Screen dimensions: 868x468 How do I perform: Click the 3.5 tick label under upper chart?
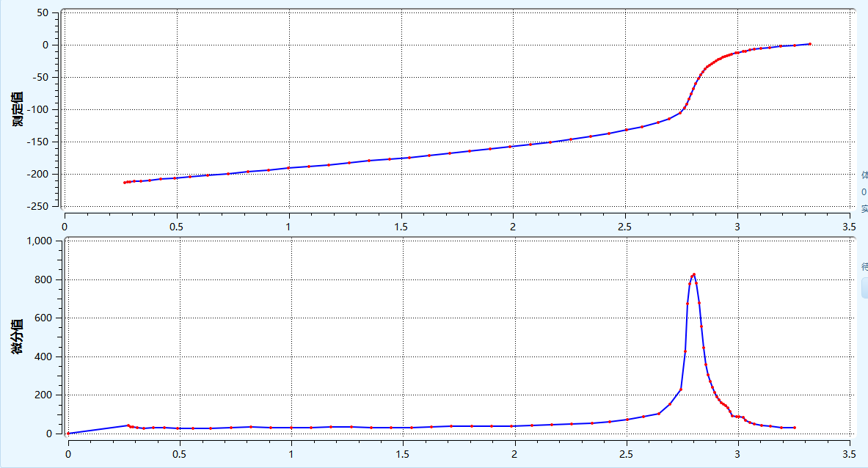click(849, 227)
